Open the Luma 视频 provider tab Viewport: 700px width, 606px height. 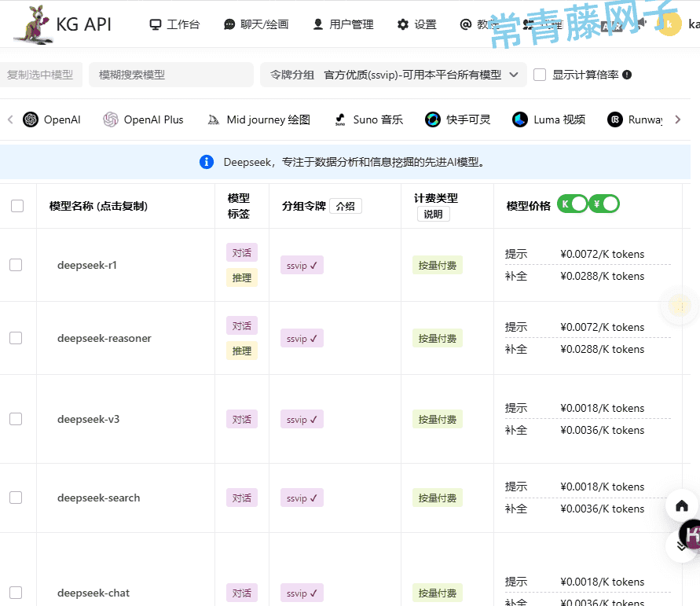click(x=548, y=119)
